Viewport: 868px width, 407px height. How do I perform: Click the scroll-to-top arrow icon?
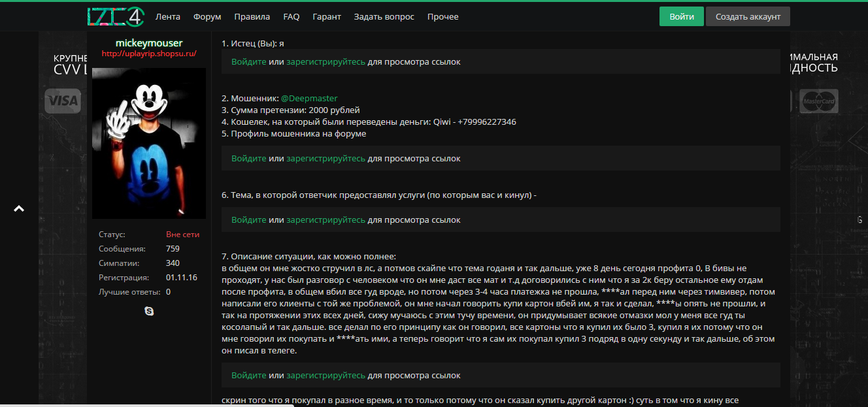(19, 209)
